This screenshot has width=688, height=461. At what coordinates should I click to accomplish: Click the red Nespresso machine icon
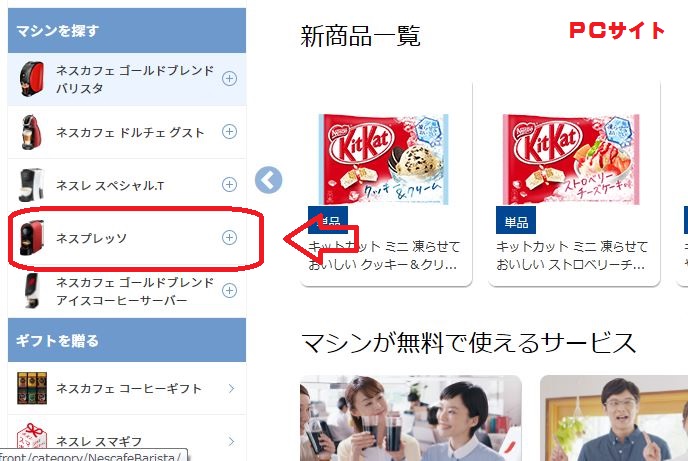coord(32,237)
